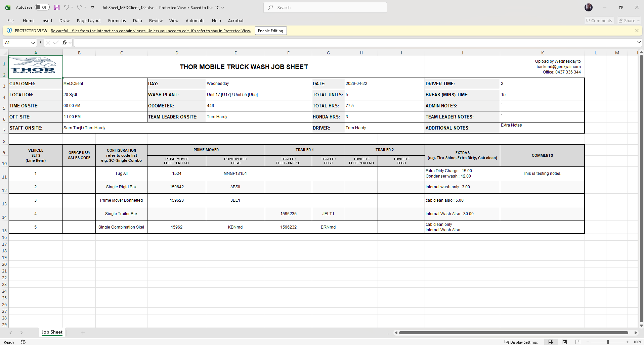This screenshot has width=644, height=345.
Task: Click the Comments button
Action: (599, 20)
